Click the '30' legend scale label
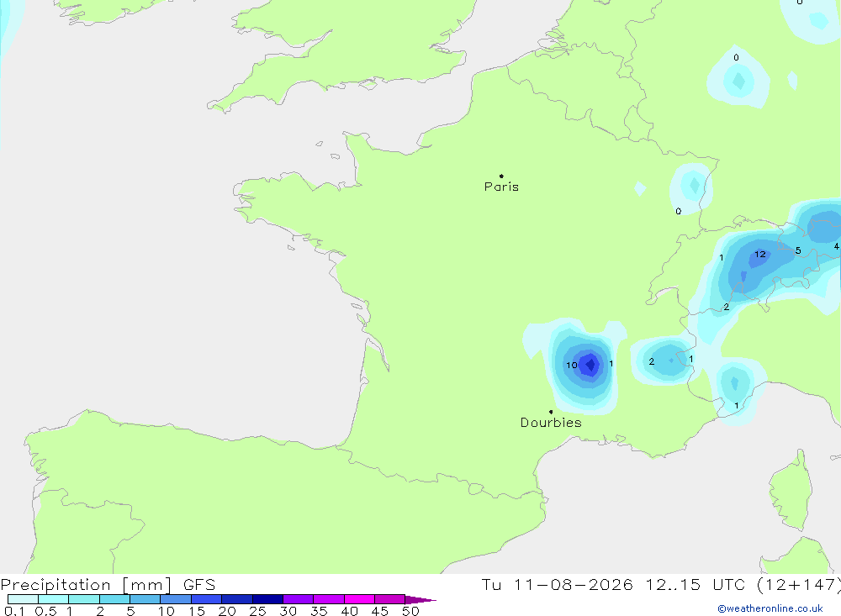This screenshot has width=841, height=616. [x=288, y=611]
